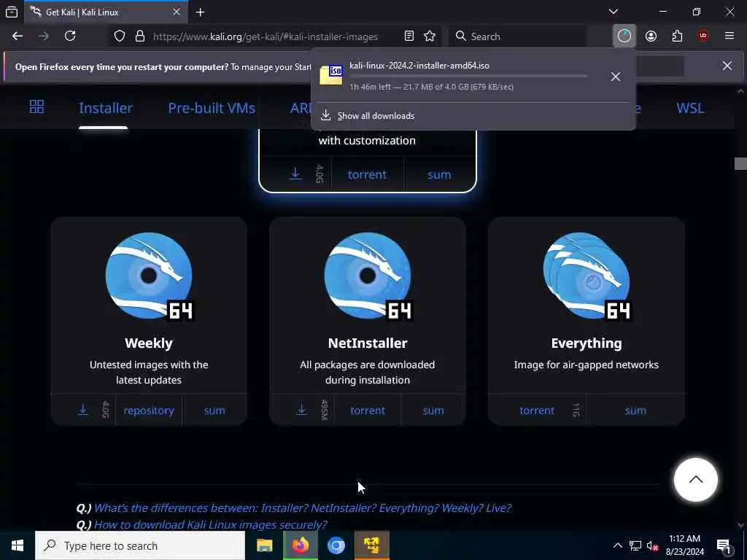The image size is (747, 560).
Task: Go back to the previous page
Action: pos(18,36)
